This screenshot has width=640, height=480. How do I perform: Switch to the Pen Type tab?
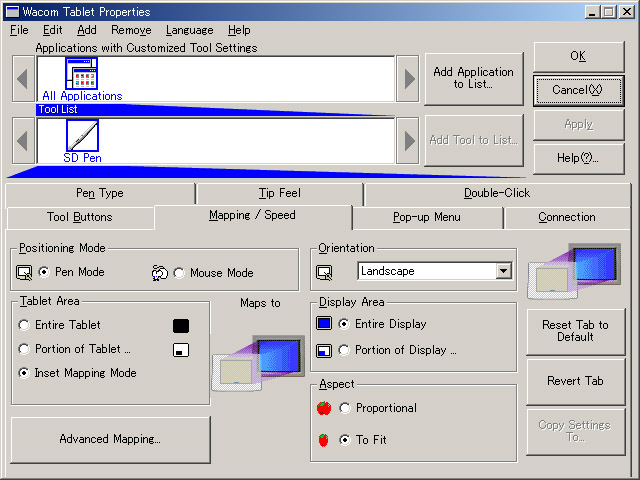click(100, 193)
